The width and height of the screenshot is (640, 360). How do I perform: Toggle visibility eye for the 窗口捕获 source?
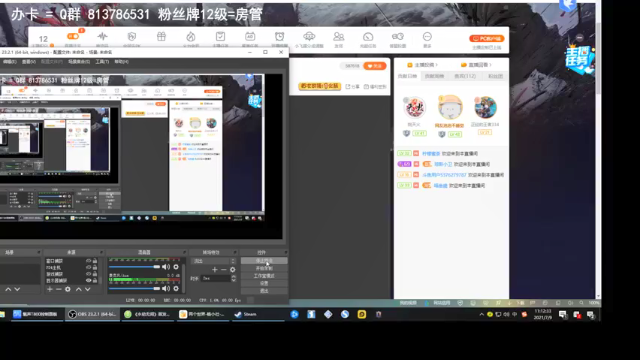(88, 261)
